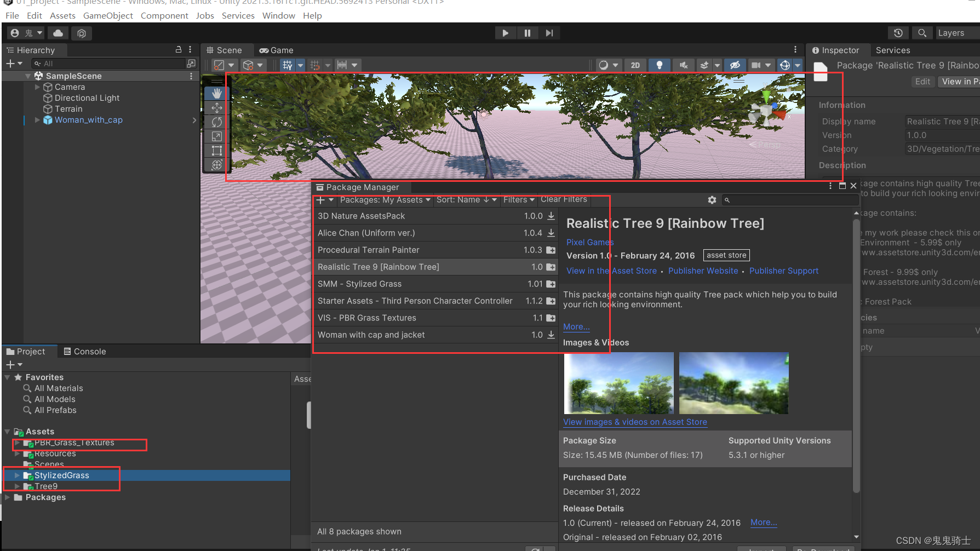Open Sort: Name dropdown

coord(467,199)
